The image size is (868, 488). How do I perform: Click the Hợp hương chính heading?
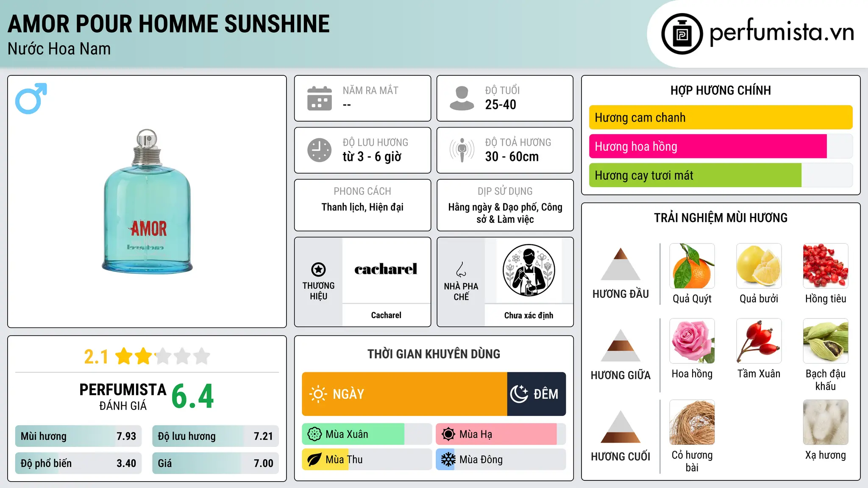click(x=721, y=90)
